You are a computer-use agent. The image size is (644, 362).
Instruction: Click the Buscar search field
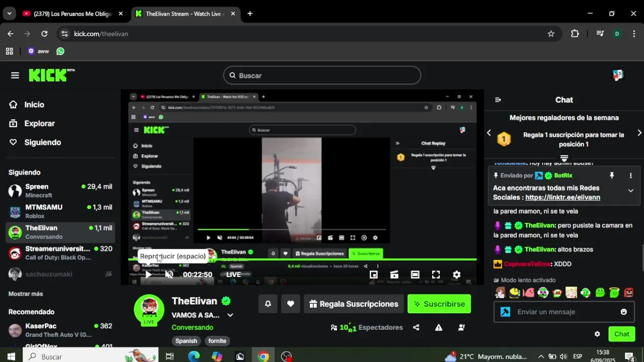coord(322,75)
